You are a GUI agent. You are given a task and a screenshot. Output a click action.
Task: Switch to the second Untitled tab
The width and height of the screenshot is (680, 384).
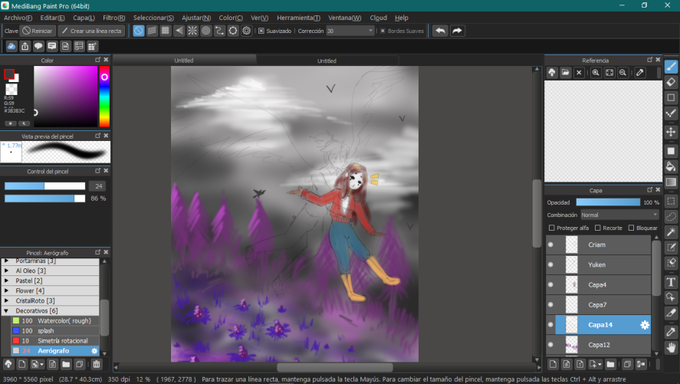(x=327, y=61)
